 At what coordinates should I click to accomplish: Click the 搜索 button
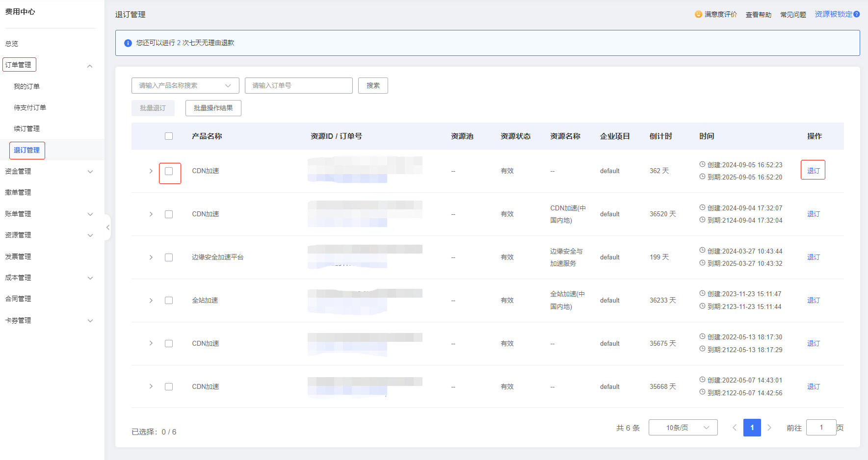pyautogui.click(x=373, y=85)
